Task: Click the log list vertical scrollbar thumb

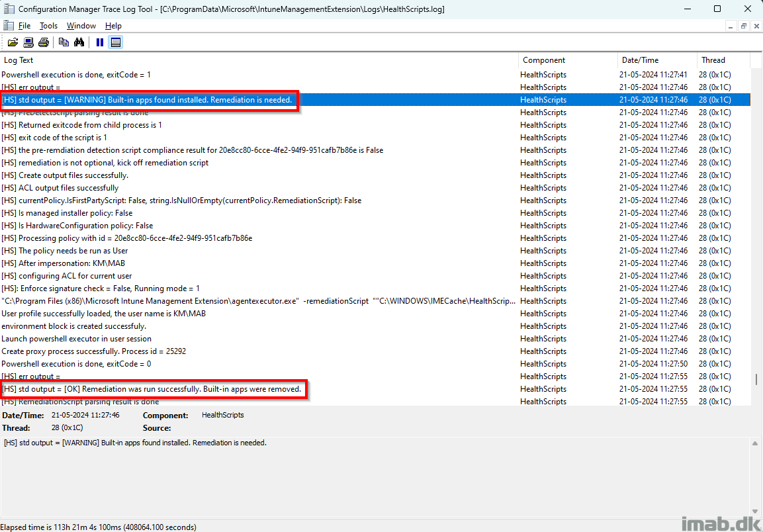Action: coord(756,378)
